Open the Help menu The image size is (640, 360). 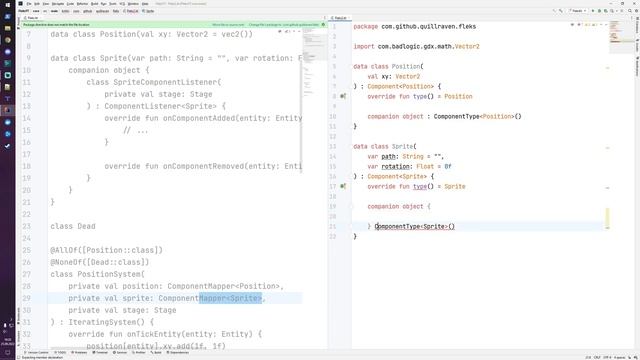coord(145,4)
